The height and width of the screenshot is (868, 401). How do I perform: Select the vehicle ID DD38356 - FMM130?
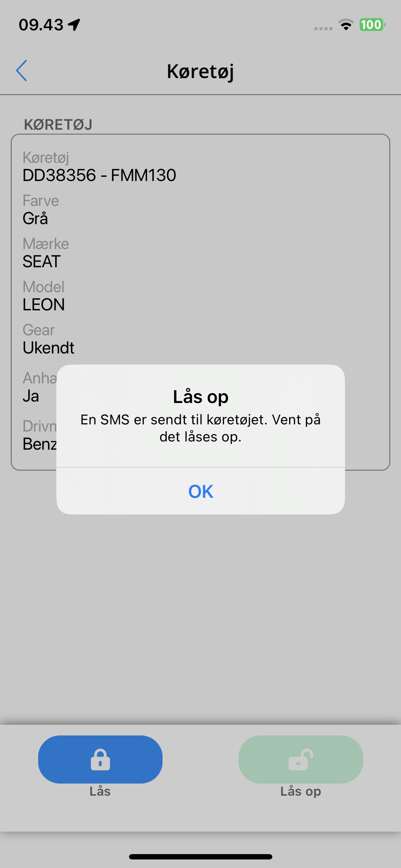(99, 175)
